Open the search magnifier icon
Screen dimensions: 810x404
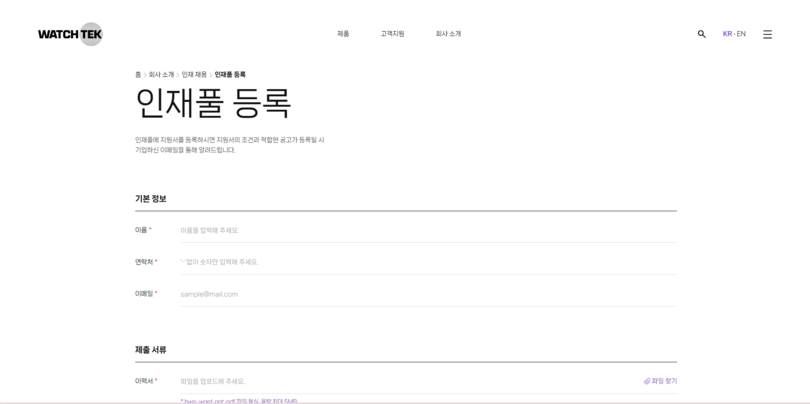pyautogui.click(x=702, y=34)
